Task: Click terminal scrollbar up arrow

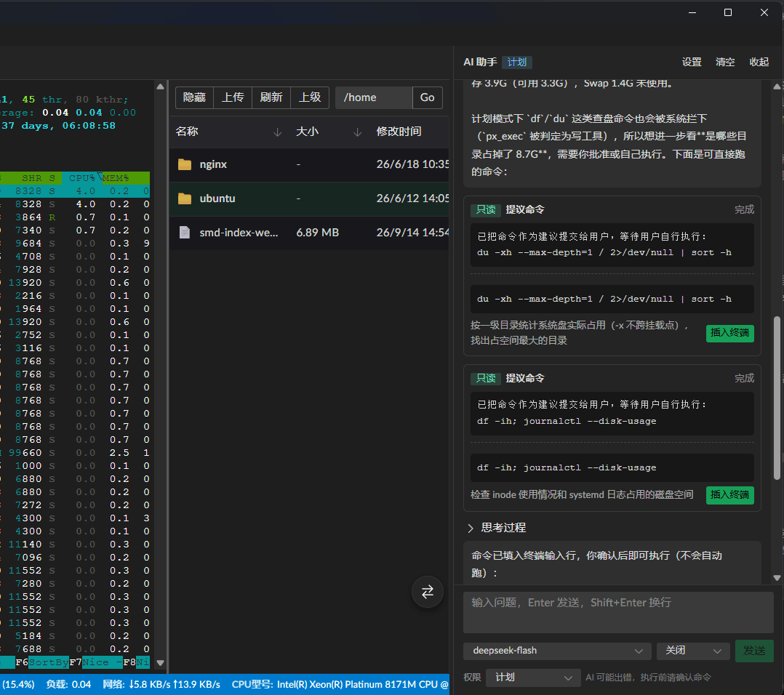Action: (x=160, y=87)
